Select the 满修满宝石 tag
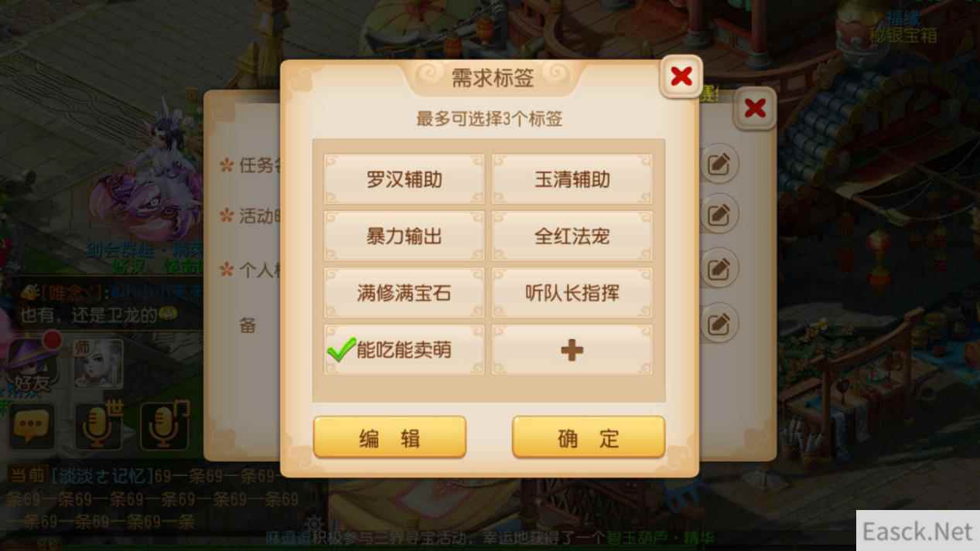Screen dimensions: 980x551 click(404, 294)
